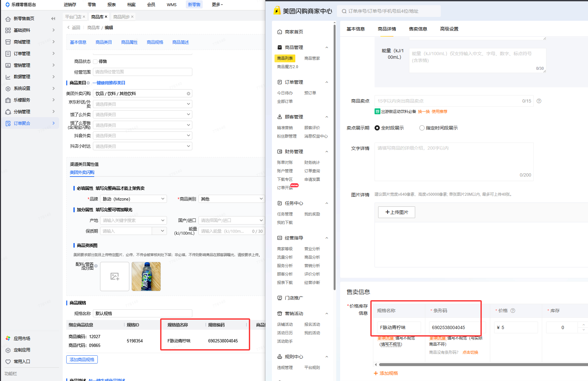This screenshot has width=588, height=381.
Task: Close the 平台门店 tab with its x
Action: pyautogui.click(x=84, y=17)
